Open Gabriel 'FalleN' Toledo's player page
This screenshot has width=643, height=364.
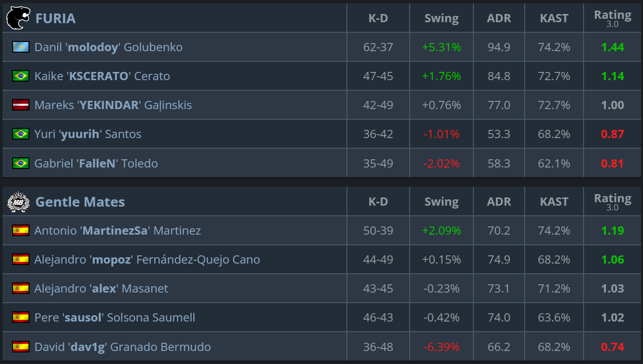point(96,163)
